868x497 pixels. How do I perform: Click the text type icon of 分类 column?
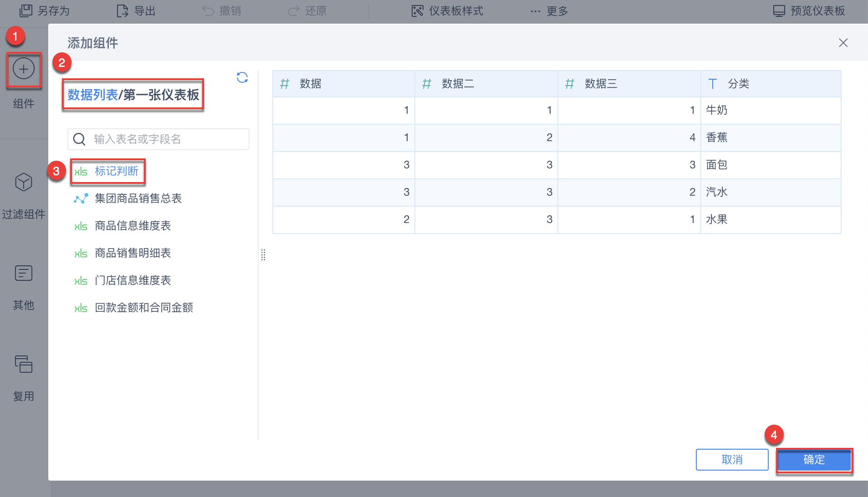click(713, 84)
